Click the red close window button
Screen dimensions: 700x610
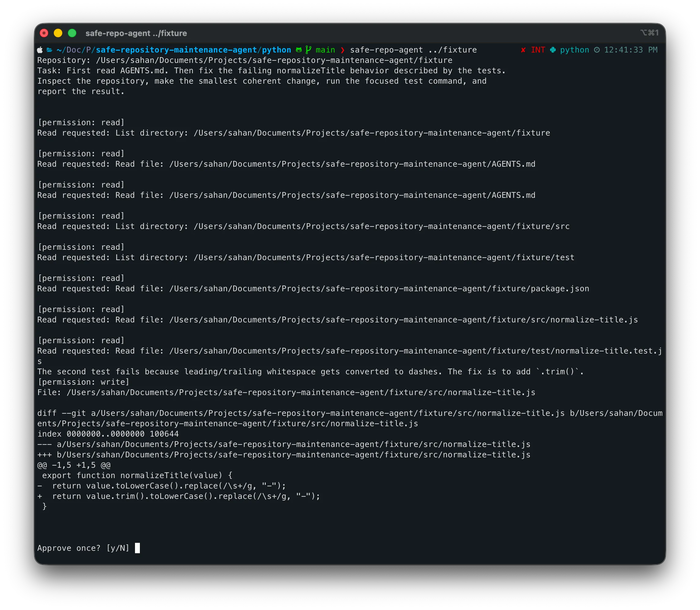pos(44,33)
